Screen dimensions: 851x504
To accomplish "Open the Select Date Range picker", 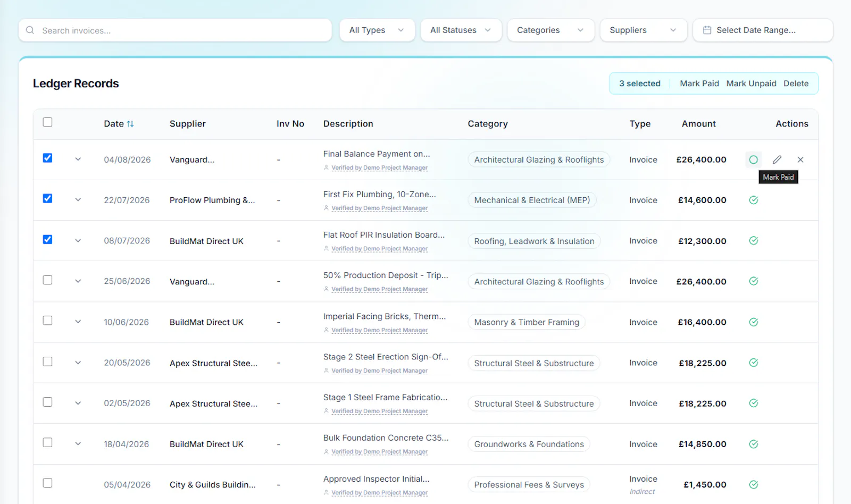I will point(762,30).
